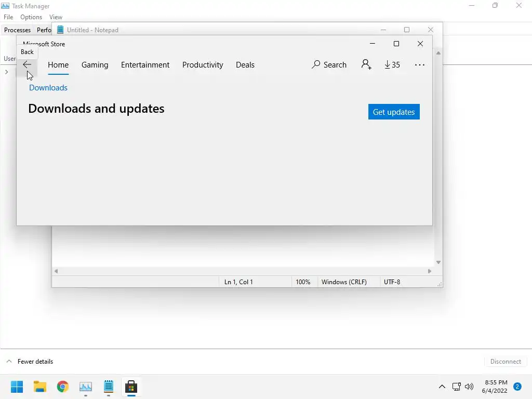The image size is (532, 399).
Task: Show hidden system tray icons
Action: (x=442, y=387)
